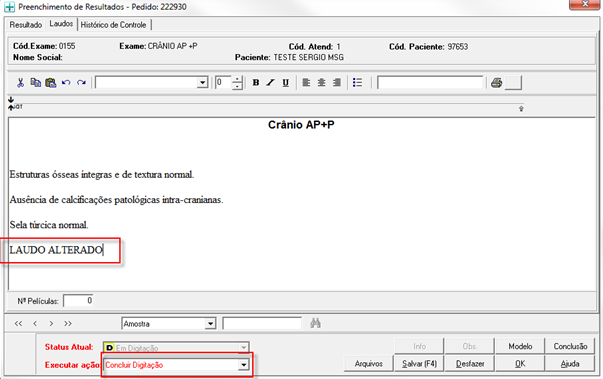The image size is (603, 379).
Task: Click the Modelo button
Action: tap(520, 346)
